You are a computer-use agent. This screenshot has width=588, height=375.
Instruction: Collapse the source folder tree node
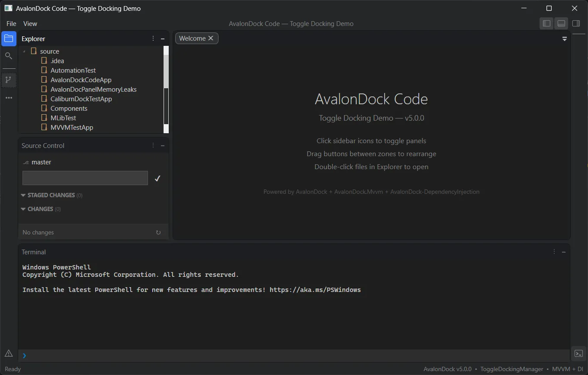coord(24,51)
